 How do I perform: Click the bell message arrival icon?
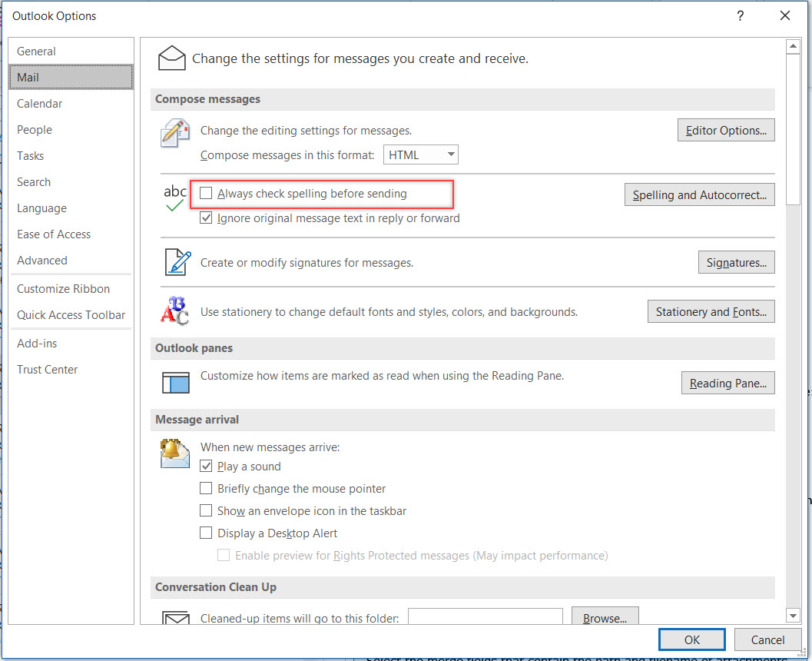(174, 453)
